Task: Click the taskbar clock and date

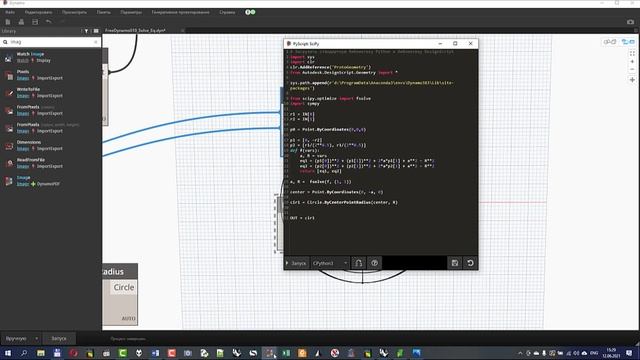Action: (611, 353)
